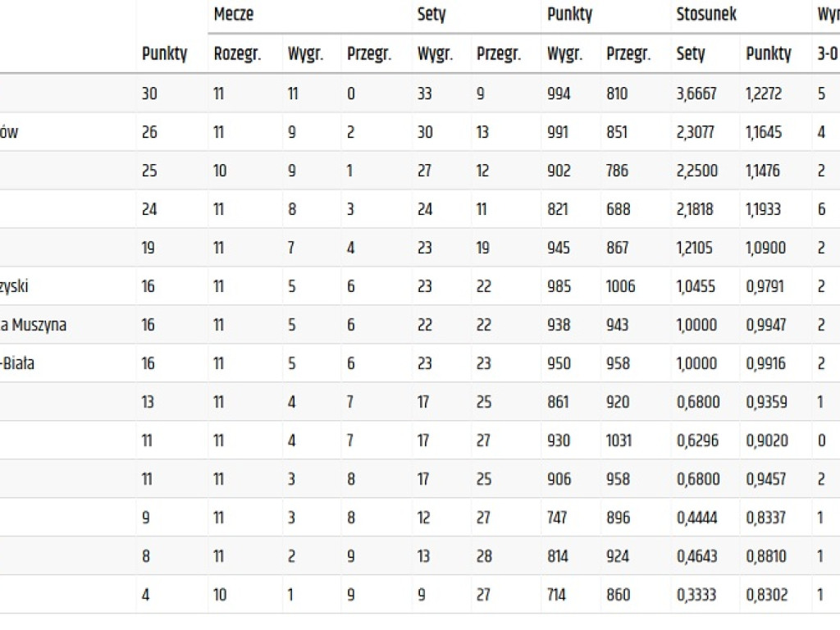Click the Stosunek Punkty column header
Image resolution: width=840 pixels, height=630 pixels.
[x=768, y=53]
